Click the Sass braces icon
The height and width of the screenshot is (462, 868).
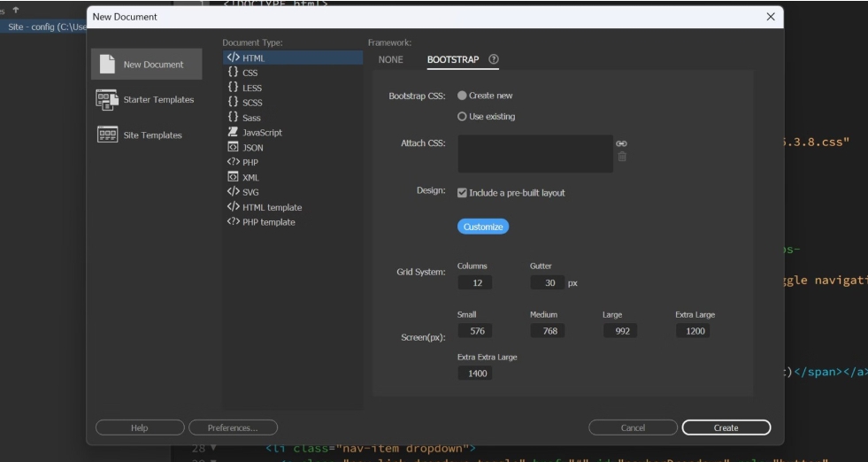coord(233,117)
